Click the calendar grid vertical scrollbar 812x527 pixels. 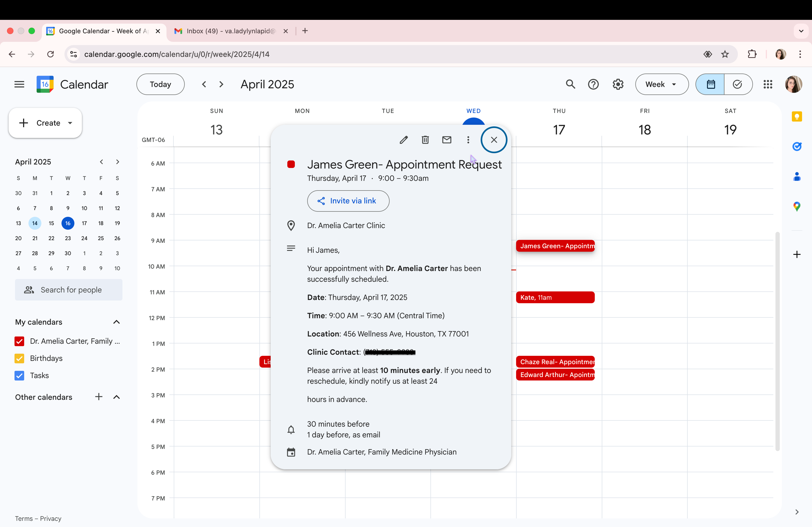[x=778, y=341]
